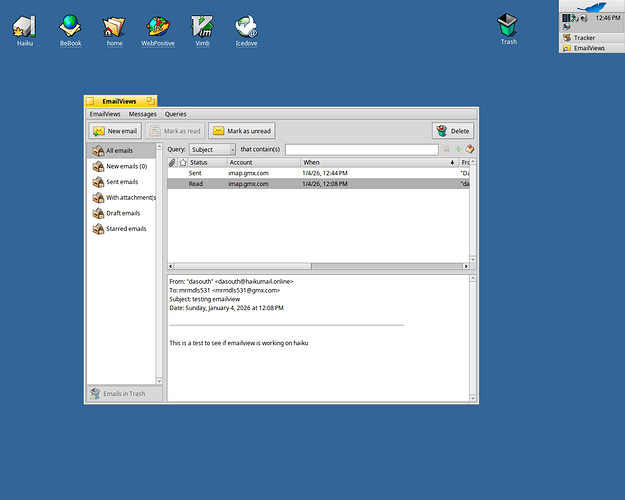Click the message list left scroll arrow
The height and width of the screenshot is (500, 625).
171,266
